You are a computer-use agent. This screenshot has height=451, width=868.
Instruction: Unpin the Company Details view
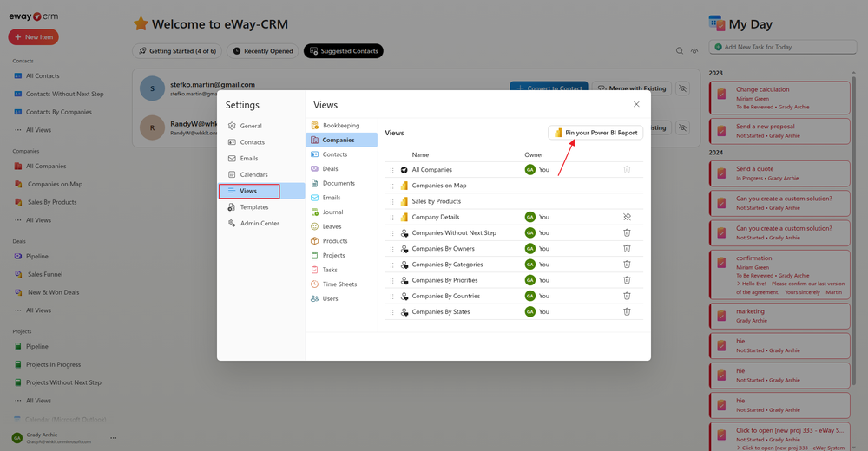[627, 217]
